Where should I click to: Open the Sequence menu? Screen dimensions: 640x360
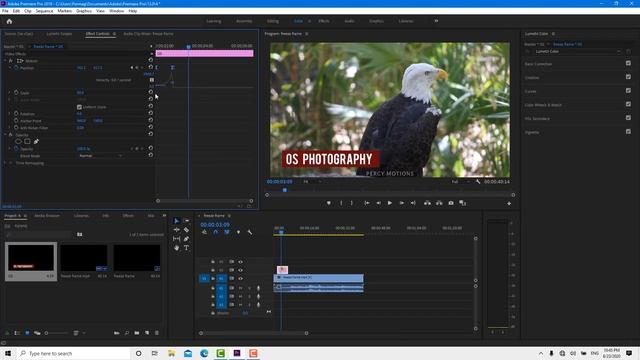(44, 11)
